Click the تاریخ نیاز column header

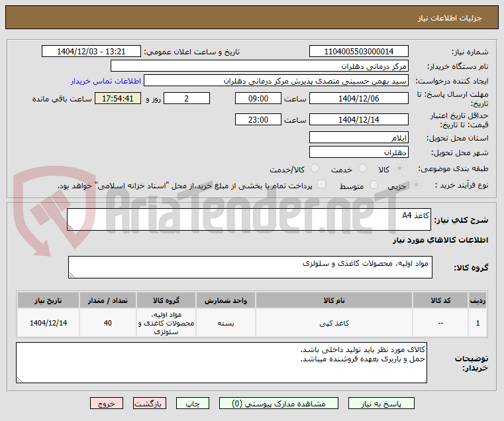tap(48, 300)
